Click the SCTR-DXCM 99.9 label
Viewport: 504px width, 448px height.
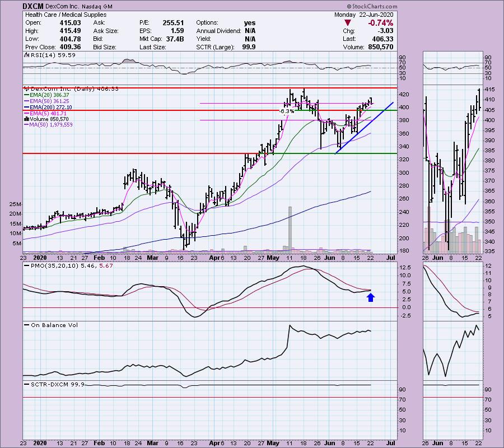[58, 384]
